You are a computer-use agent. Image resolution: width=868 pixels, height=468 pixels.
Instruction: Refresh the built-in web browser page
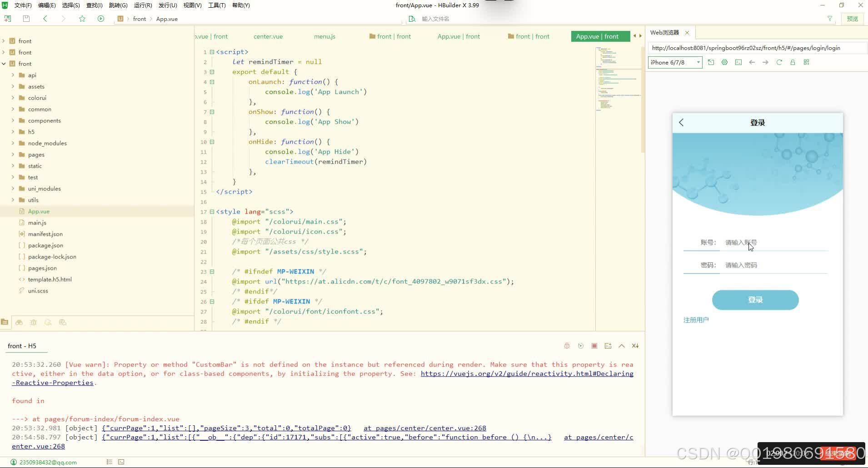point(779,62)
